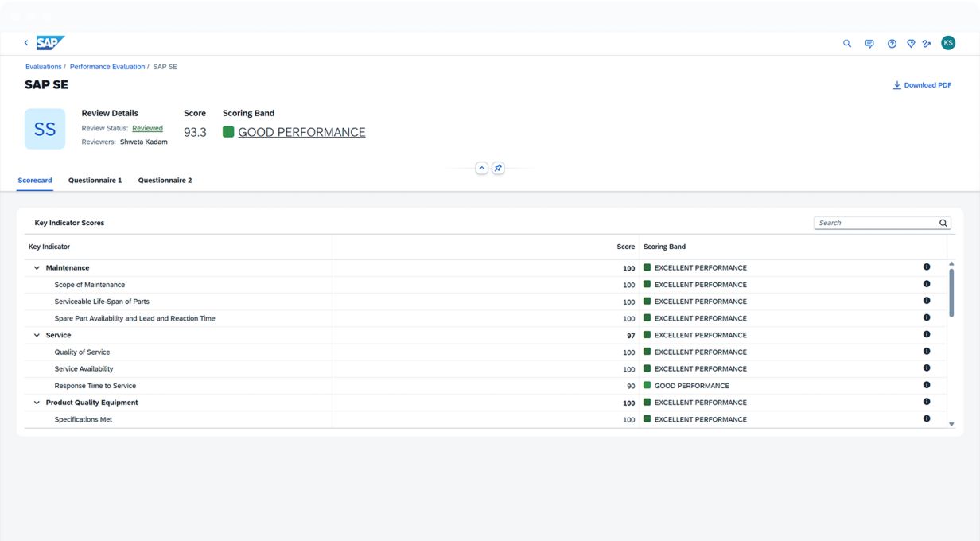
Task: Switch to the Questionnaire 1 tab
Action: click(x=95, y=181)
